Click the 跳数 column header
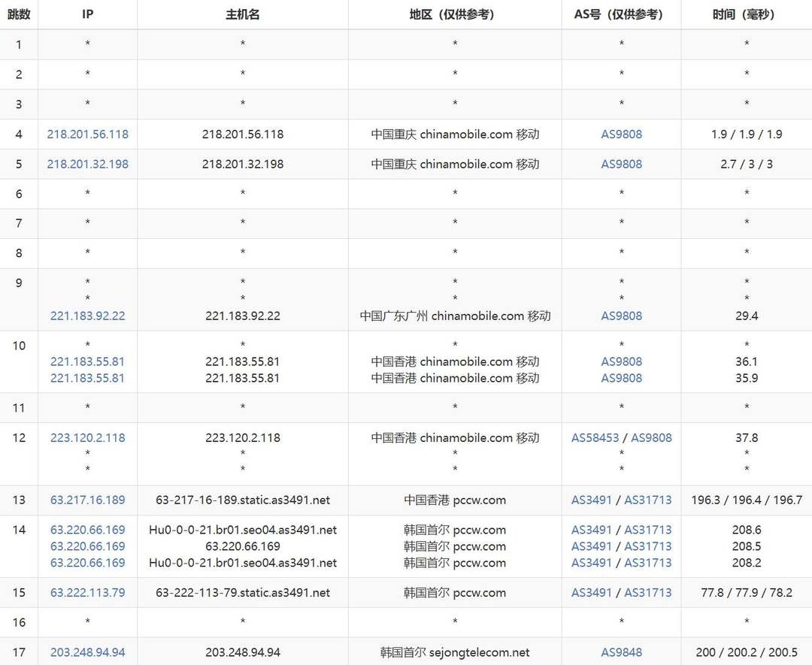 pyautogui.click(x=19, y=14)
